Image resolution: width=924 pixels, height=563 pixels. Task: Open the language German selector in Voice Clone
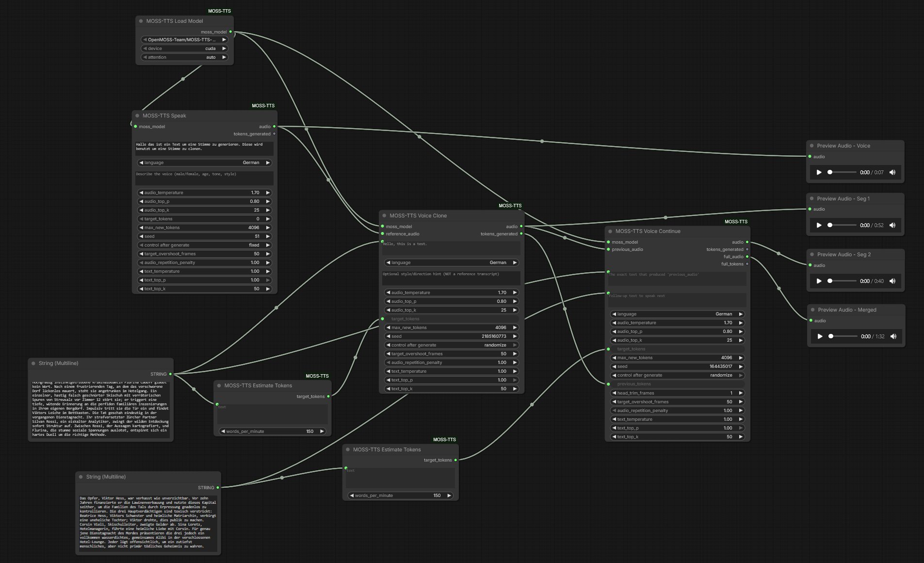tap(451, 263)
